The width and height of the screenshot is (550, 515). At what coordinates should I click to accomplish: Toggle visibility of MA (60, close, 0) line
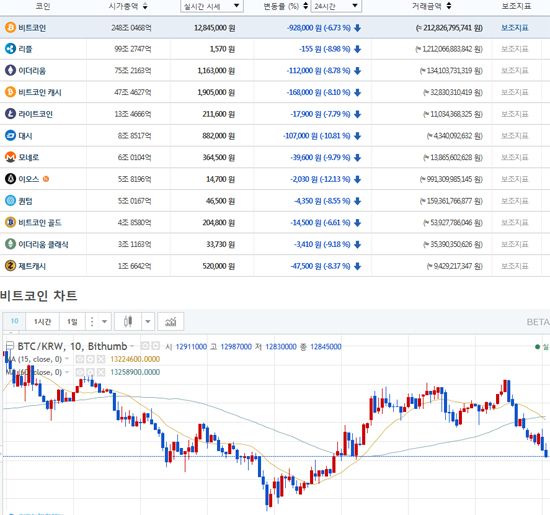tap(80, 372)
